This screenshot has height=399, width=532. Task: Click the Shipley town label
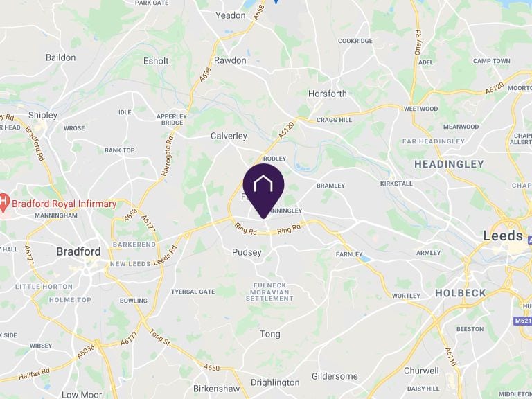pyautogui.click(x=43, y=115)
